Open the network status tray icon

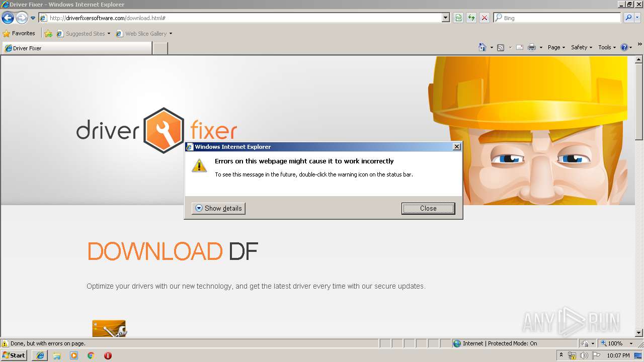point(572,355)
